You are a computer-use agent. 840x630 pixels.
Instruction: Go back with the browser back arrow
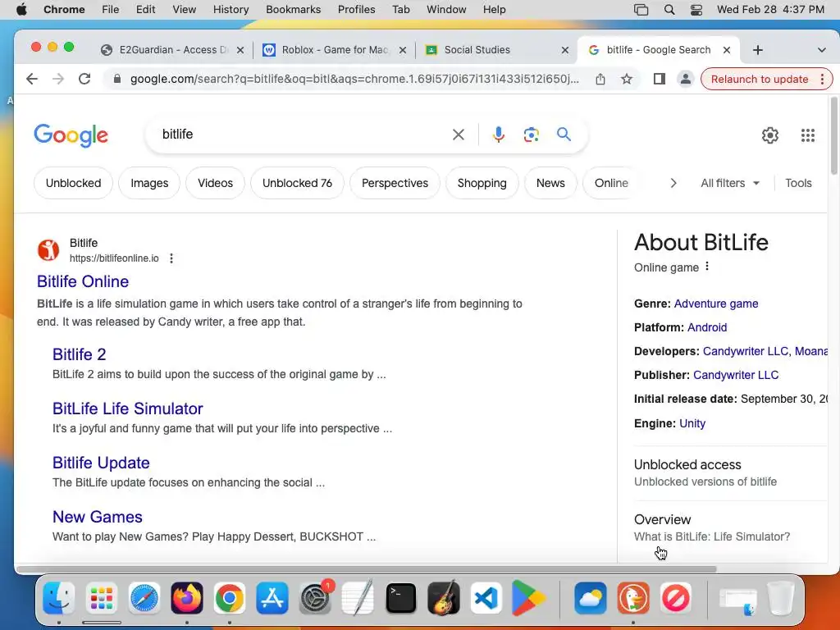tap(32, 79)
